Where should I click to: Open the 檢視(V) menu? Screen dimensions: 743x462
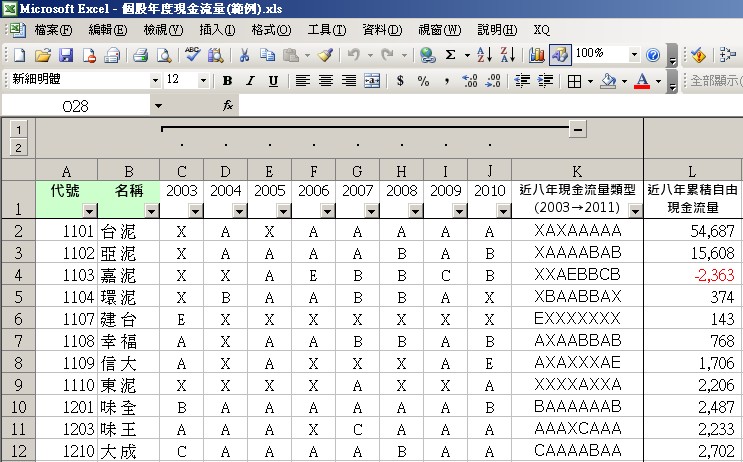tap(163, 30)
